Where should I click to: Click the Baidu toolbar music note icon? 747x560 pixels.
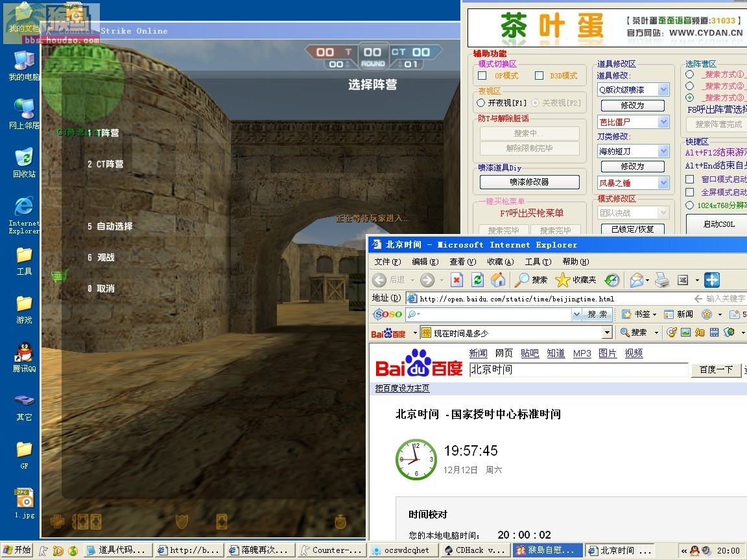pyautogui.click(x=671, y=332)
